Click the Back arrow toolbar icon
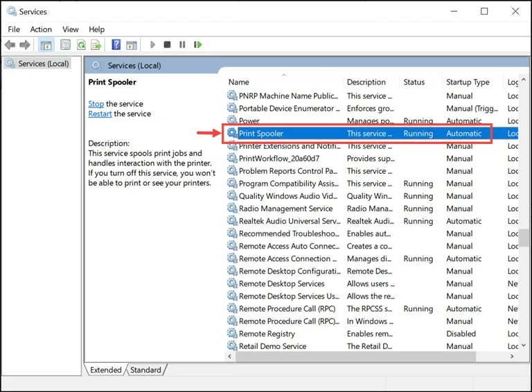The height and width of the screenshot is (392, 532). pos(10,45)
